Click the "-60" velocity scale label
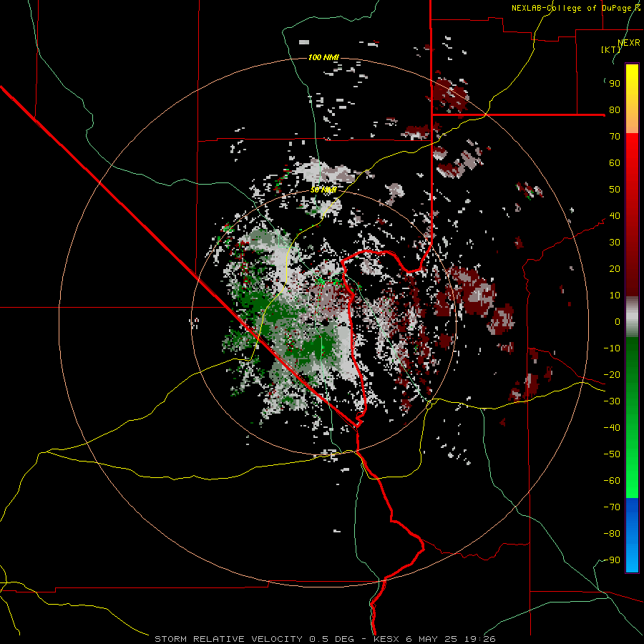This screenshot has width=644, height=644. [612, 481]
